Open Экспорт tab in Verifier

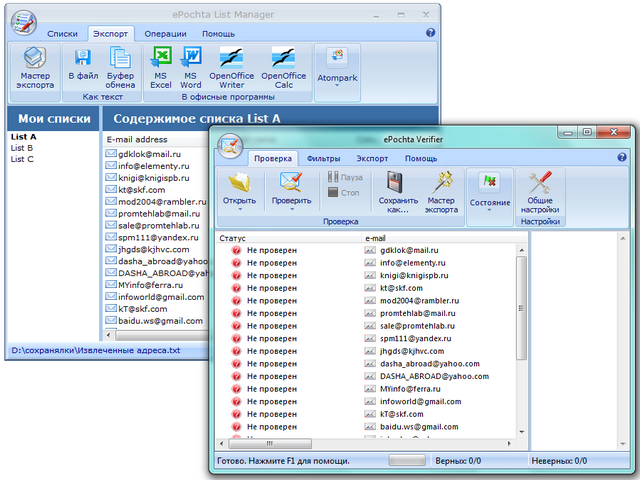[372, 158]
